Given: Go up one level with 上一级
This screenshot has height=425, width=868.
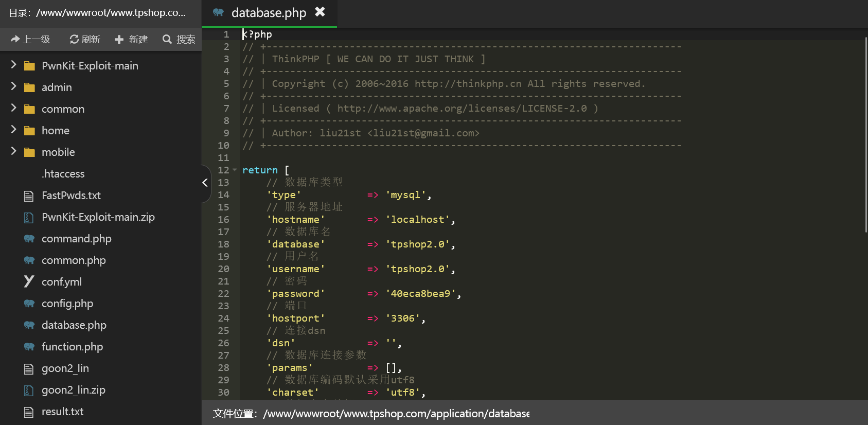Looking at the screenshot, I should [30, 39].
